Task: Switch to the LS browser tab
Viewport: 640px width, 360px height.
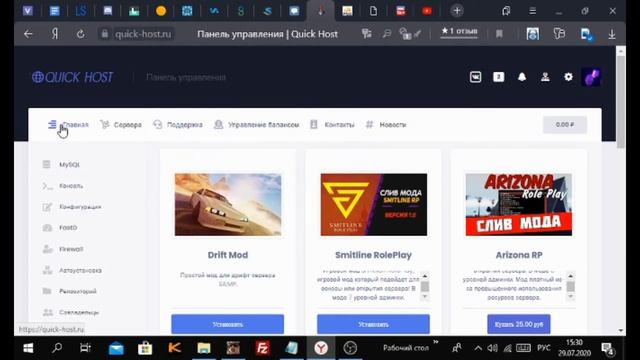Action: pyautogui.click(x=80, y=11)
